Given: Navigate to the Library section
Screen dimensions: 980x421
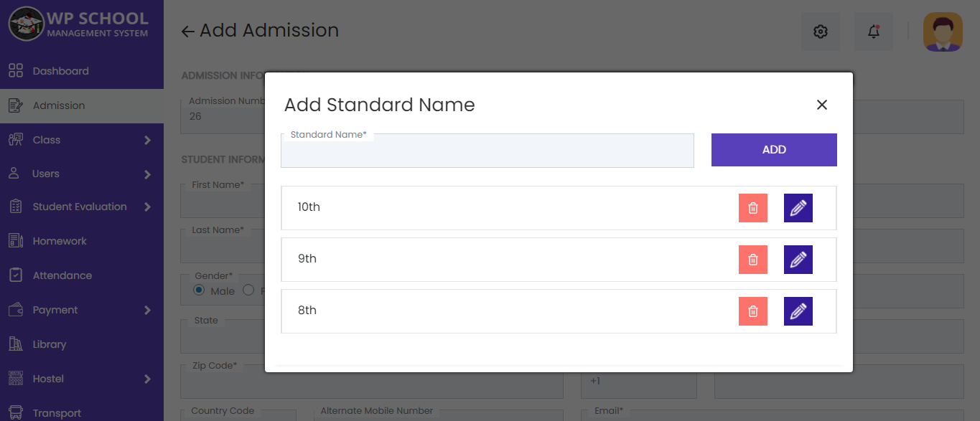Looking at the screenshot, I should (x=49, y=344).
